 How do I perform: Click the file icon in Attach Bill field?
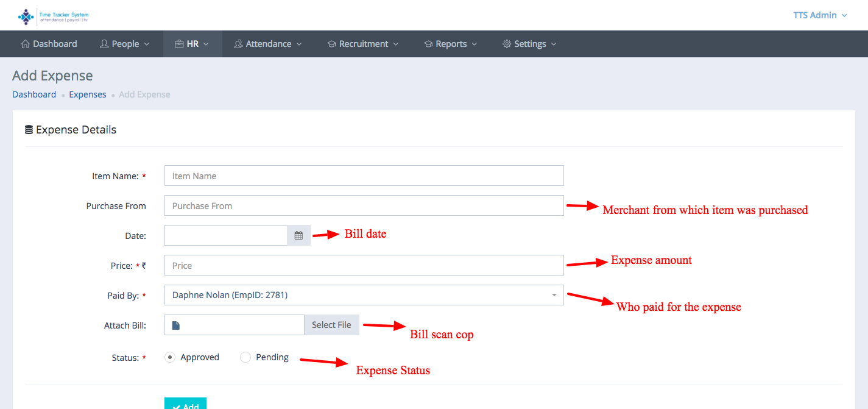pyautogui.click(x=176, y=325)
